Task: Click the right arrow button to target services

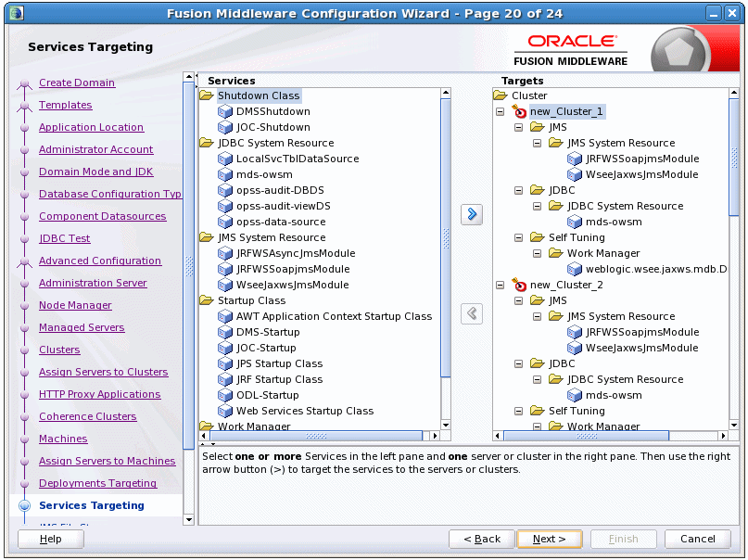Action: point(472,214)
